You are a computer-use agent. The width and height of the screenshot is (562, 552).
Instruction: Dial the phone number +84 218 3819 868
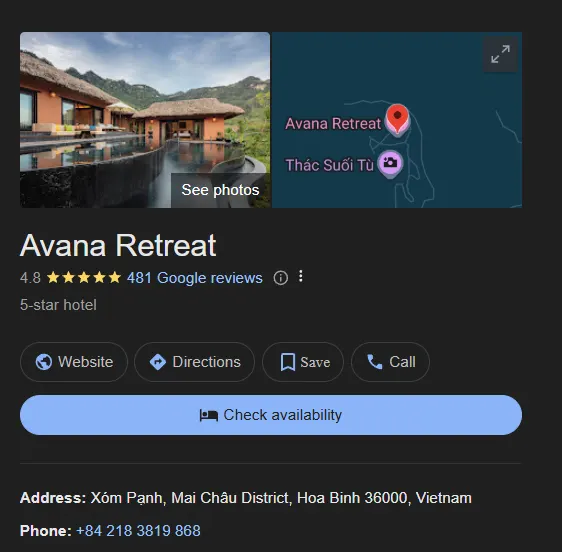(x=138, y=531)
